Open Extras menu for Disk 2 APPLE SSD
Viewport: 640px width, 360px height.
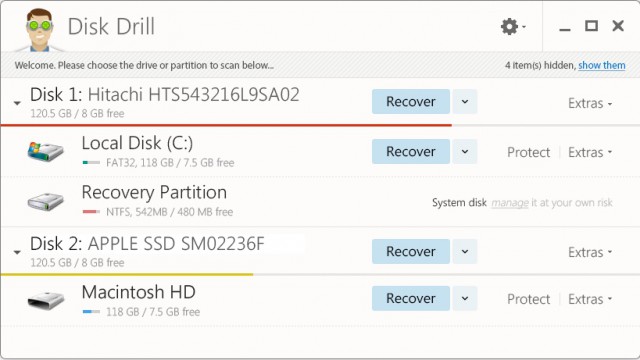[x=590, y=252]
